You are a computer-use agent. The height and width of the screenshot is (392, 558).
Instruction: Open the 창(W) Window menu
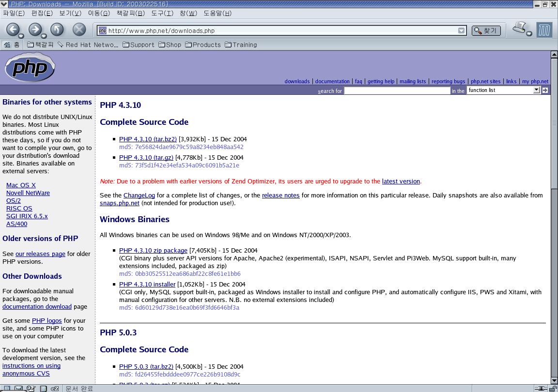pyautogui.click(x=188, y=13)
